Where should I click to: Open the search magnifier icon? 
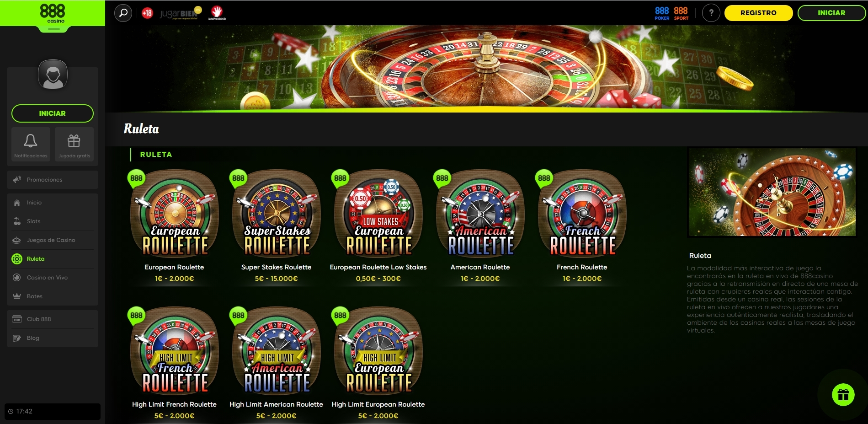click(x=123, y=13)
